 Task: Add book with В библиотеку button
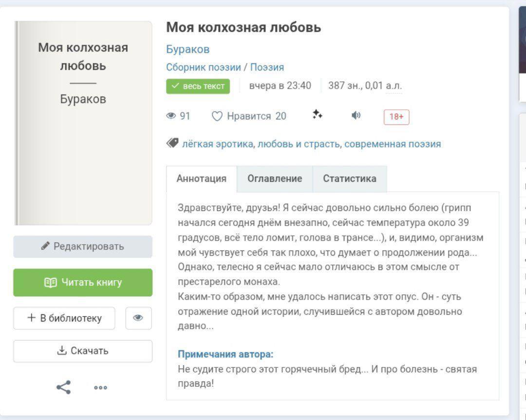[64, 318]
